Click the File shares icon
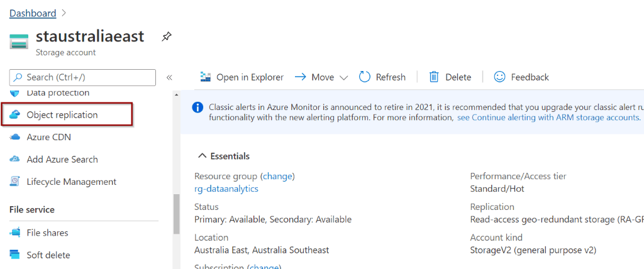 [x=15, y=233]
